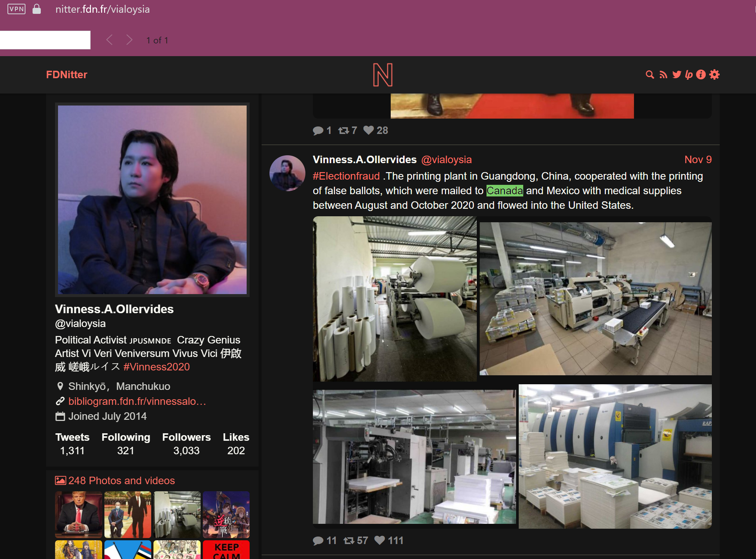Click the Liberapay donate icon
The image size is (756, 559).
tap(689, 75)
